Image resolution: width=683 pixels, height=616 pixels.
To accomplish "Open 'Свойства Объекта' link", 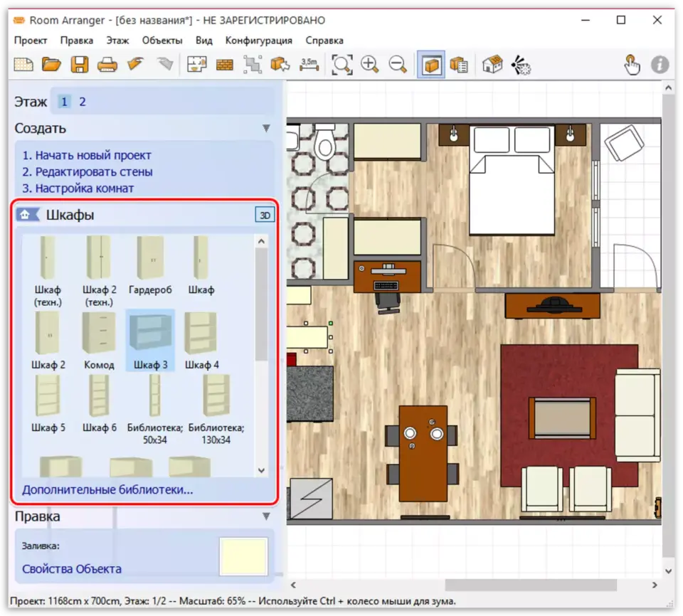I will coord(71,569).
